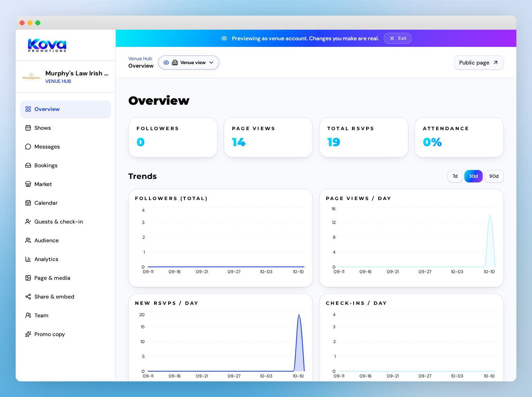Click the Venue Hub breadcrumb link
The image size is (532, 397).
(140, 59)
